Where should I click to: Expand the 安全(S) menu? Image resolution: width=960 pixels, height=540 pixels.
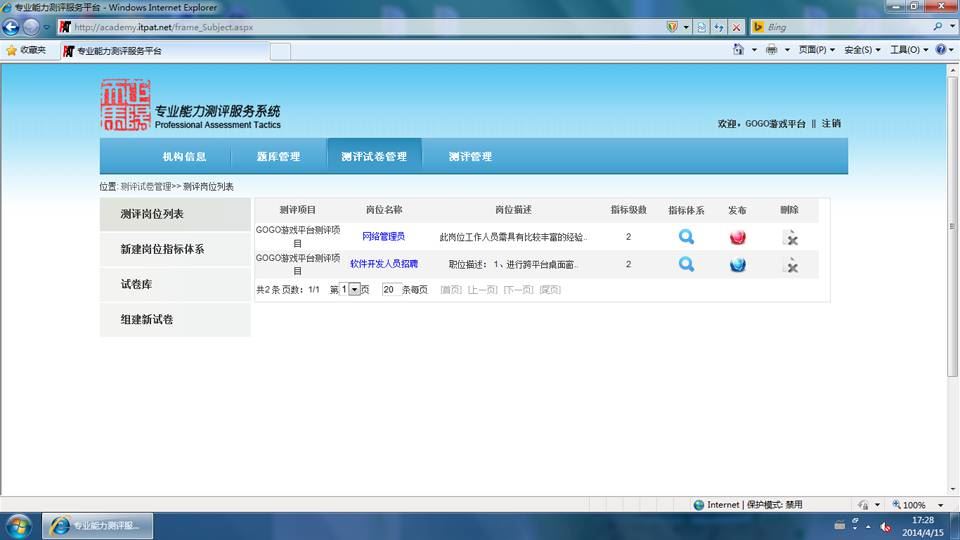862,50
